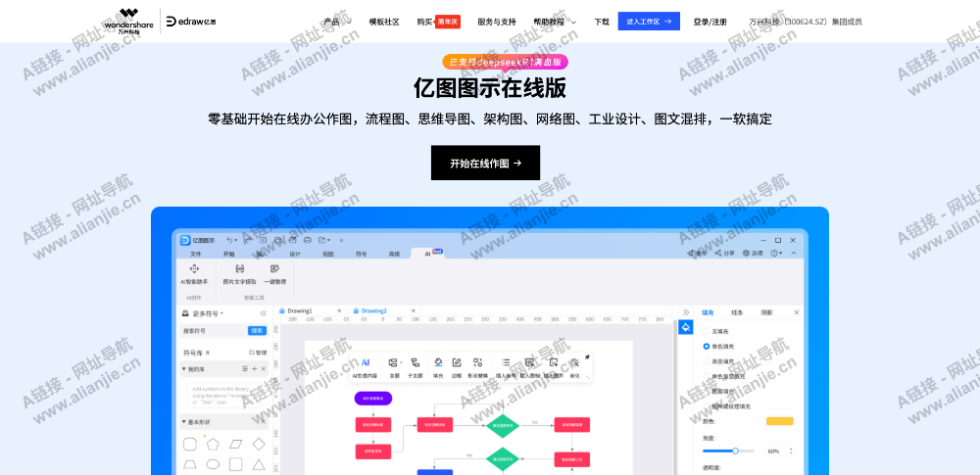
Task: Click AI生成内容 in floating toolbar
Action: click(x=365, y=367)
